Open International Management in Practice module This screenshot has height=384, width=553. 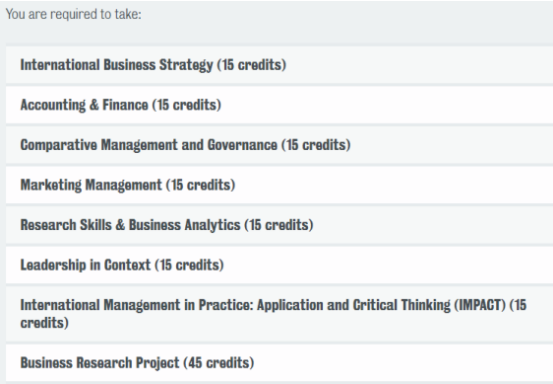tap(279, 314)
